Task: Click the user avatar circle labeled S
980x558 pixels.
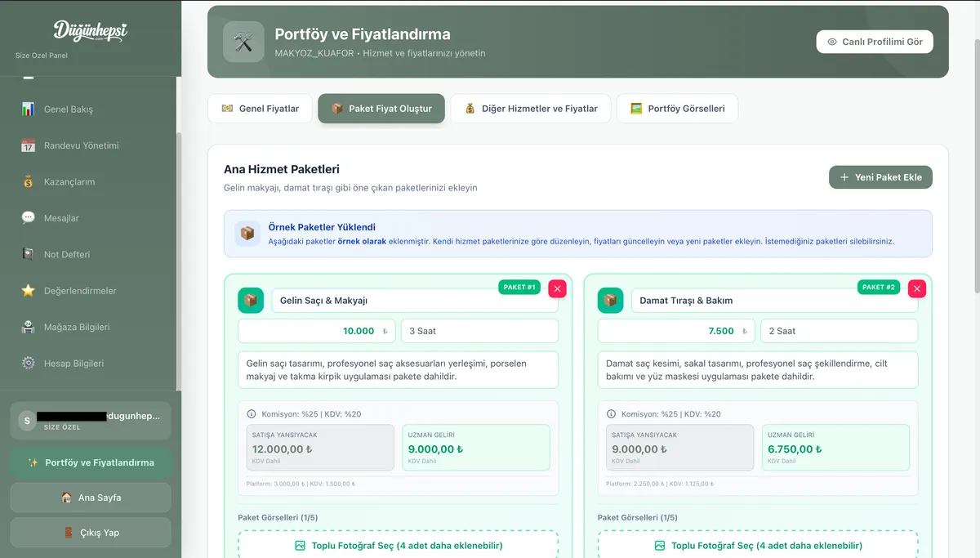Action: pos(27,421)
